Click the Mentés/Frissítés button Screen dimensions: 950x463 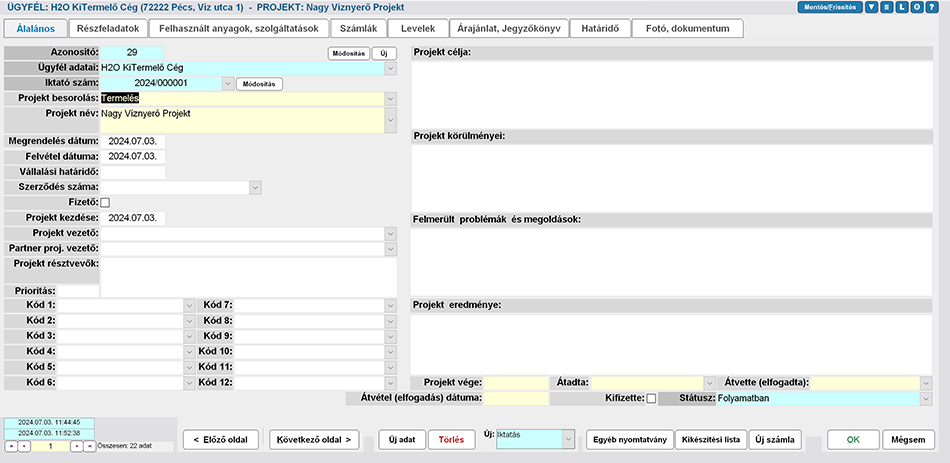[829, 7]
